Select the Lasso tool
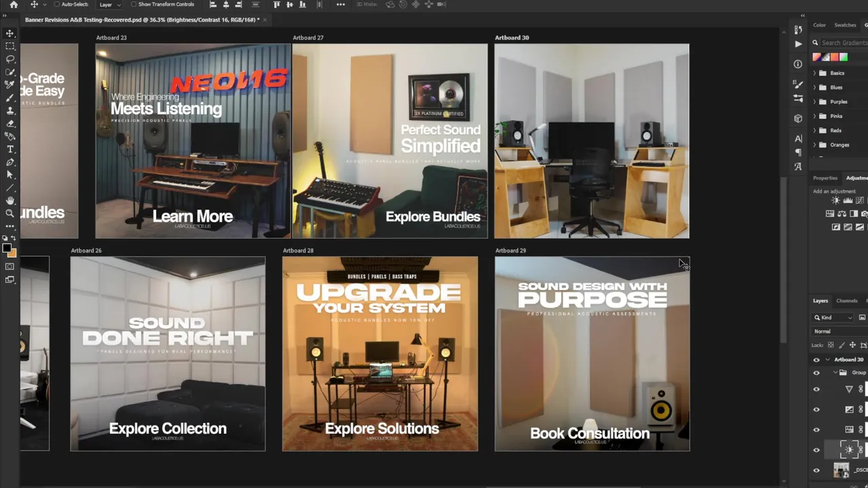 click(10, 59)
